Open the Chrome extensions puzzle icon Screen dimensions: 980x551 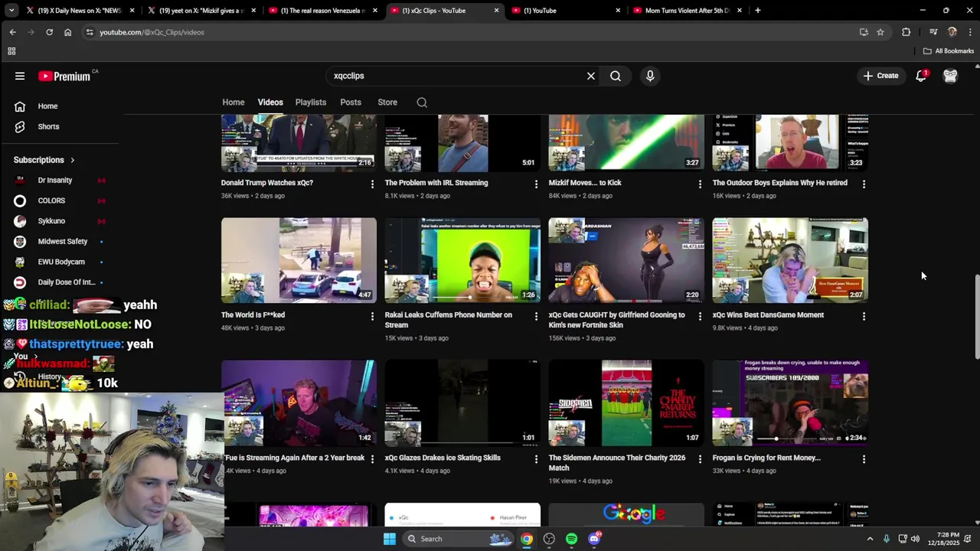[906, 32]
